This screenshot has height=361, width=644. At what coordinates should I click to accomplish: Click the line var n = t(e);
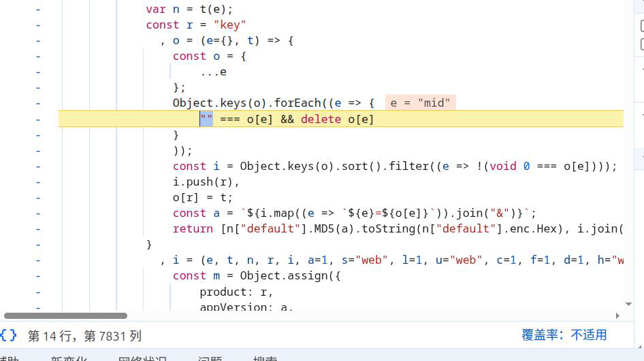pyautogui.click(x=189, y=10)
